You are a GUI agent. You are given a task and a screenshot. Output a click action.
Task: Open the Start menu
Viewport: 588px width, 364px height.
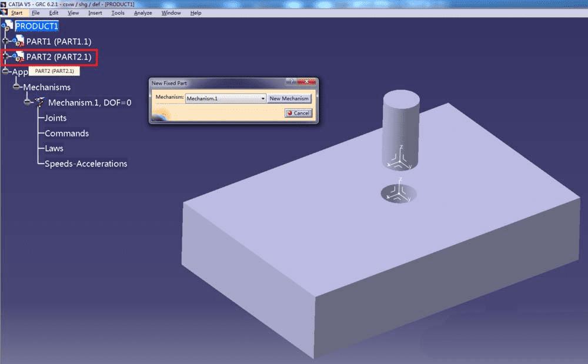(16, 13)
